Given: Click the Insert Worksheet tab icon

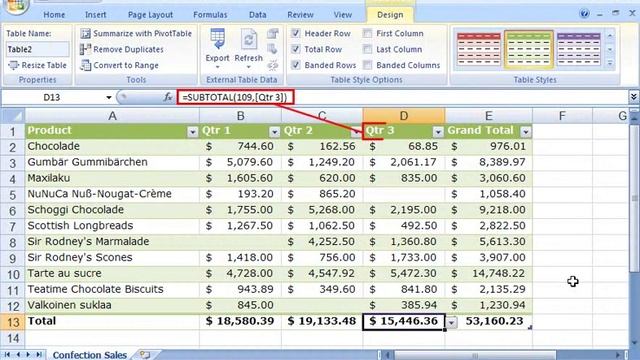Looking at the screenshot, I should 144,355.
